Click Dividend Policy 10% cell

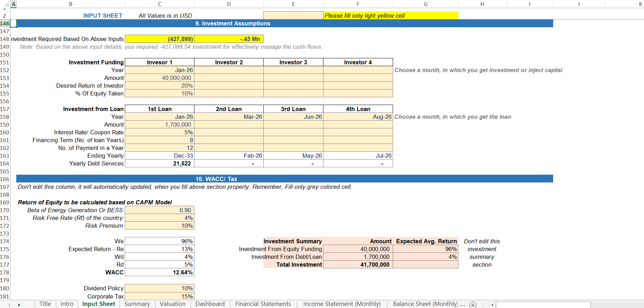tap(159, 288)
